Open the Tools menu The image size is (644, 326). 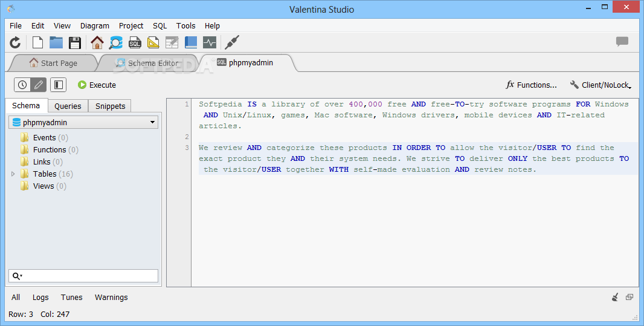(x=185, y=25)
